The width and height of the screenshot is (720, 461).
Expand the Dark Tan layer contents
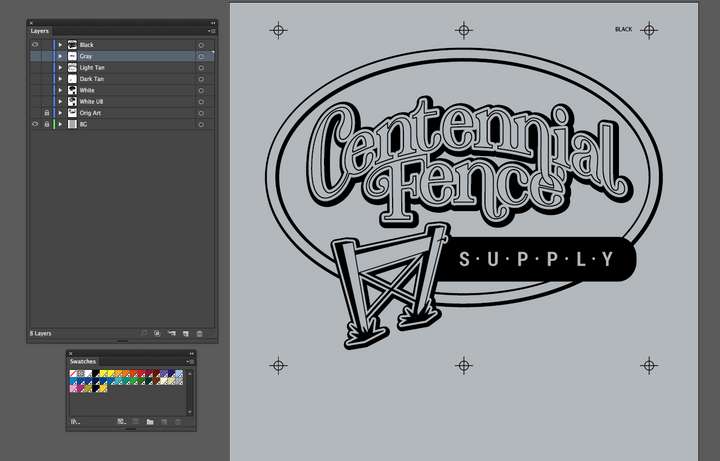coord(60,79)
